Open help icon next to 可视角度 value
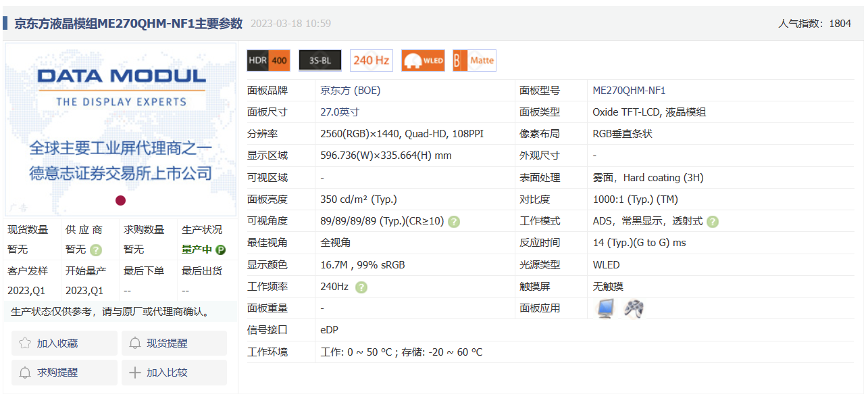Image resolution: width=868 pixels, height=403 pixels. coord(455,222)
